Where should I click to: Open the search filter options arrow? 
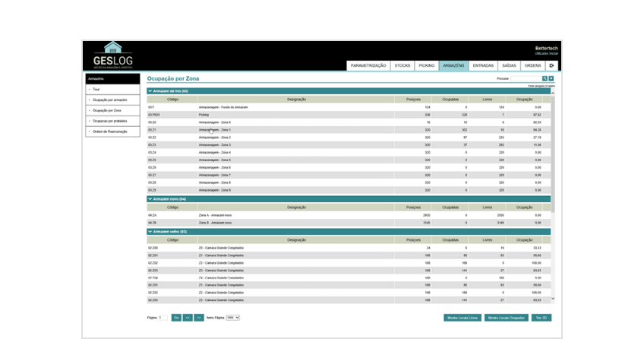coord(551,78)
